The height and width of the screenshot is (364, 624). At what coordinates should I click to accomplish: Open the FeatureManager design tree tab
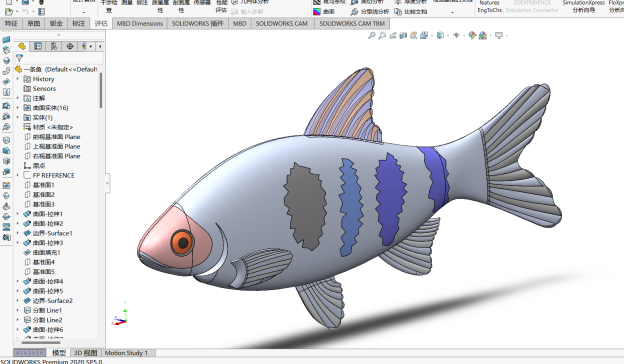pyautogui.click(x=22, y=47)
